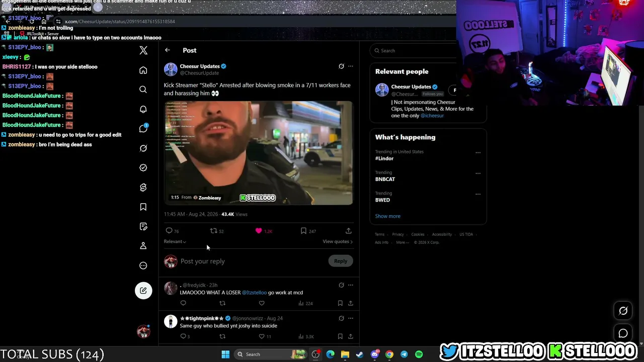This screenshot has width=644, height=362.
Task: Repost the @fredyidk reply
Action: tap(222, 303)
